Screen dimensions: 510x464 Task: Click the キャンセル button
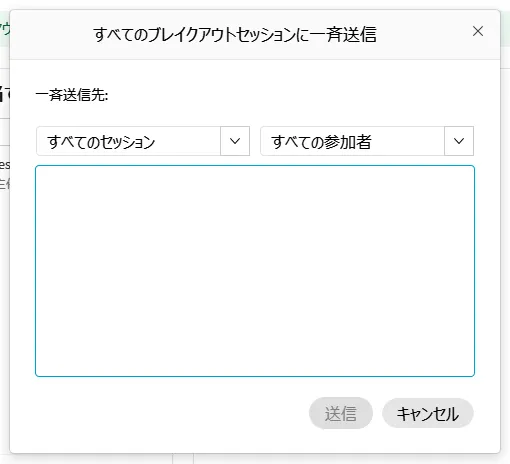click(x=428, y=413)
